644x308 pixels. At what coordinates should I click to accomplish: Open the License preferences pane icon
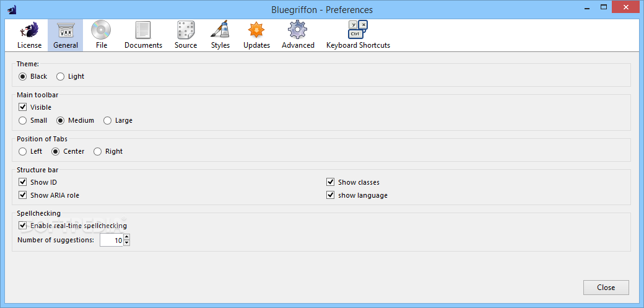click(29, 30)
